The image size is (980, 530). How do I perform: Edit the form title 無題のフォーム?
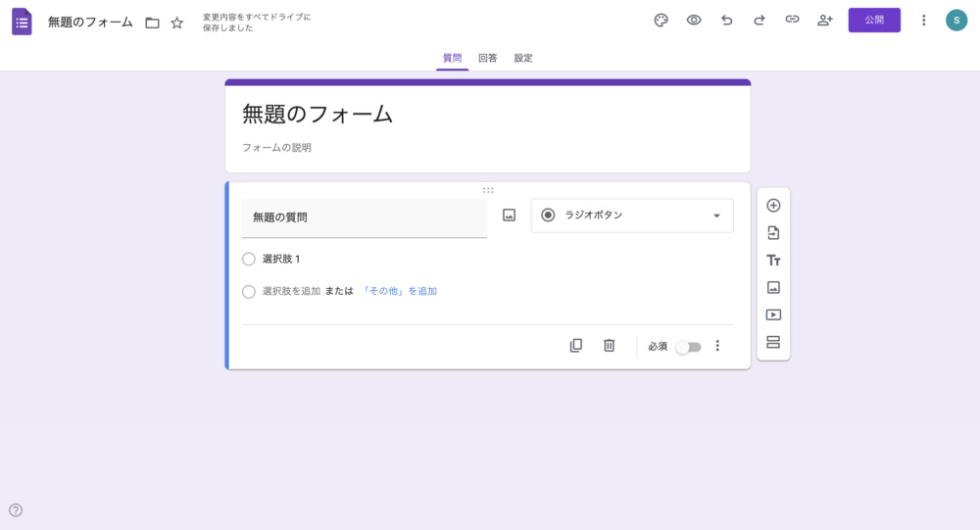[x=318, y=115]
